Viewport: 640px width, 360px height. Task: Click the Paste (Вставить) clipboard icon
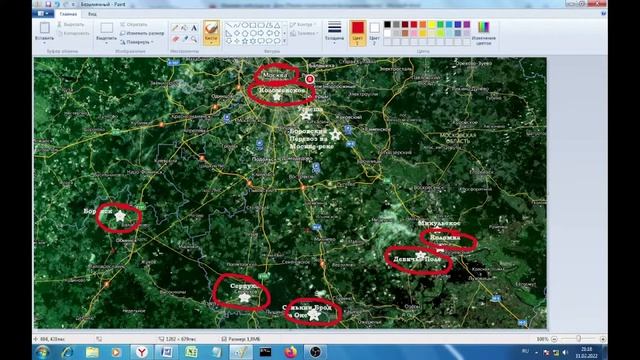click(44, 28)
